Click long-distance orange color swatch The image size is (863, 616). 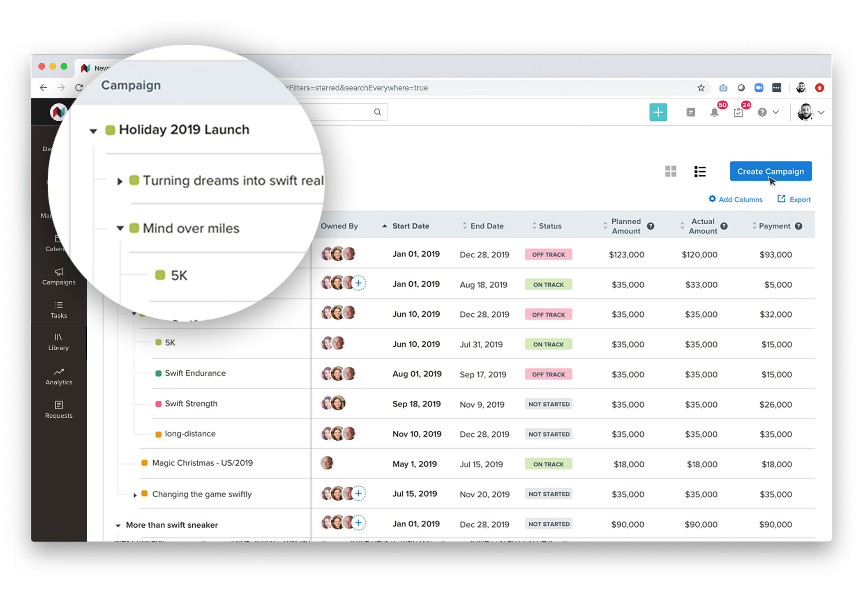click(x=158, y=434)
